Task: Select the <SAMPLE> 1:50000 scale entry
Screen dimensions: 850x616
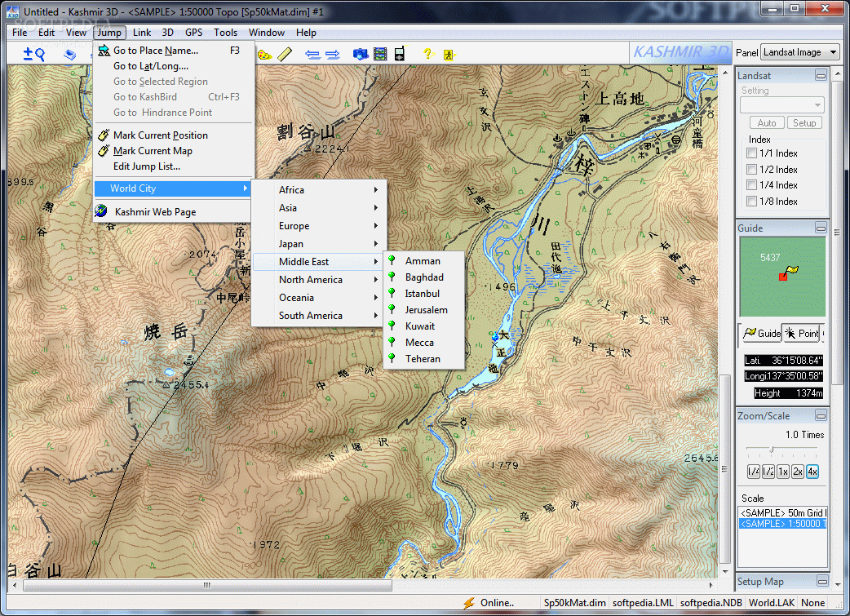Action: (x=783, y=523)
